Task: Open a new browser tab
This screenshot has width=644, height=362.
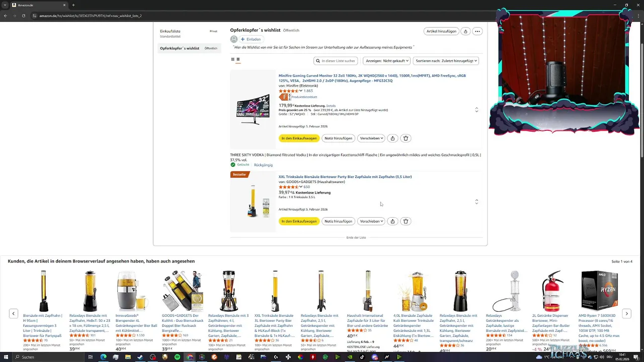Action: tap(73, 5)
